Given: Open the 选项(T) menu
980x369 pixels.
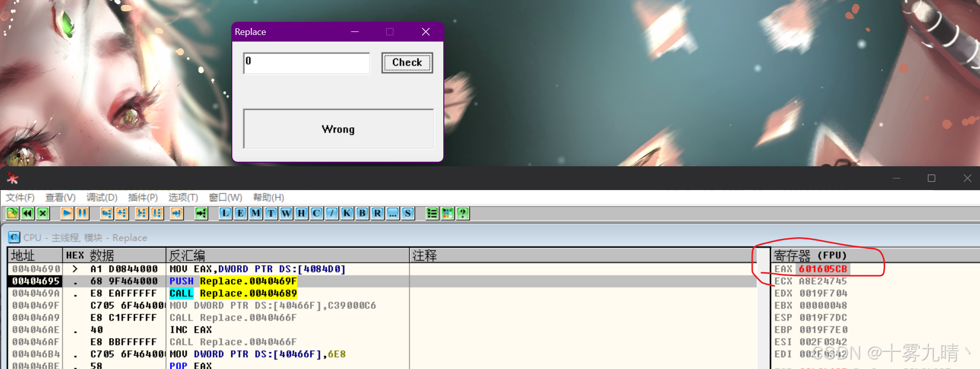Looking at the screenshot, I should pos(183,198).
